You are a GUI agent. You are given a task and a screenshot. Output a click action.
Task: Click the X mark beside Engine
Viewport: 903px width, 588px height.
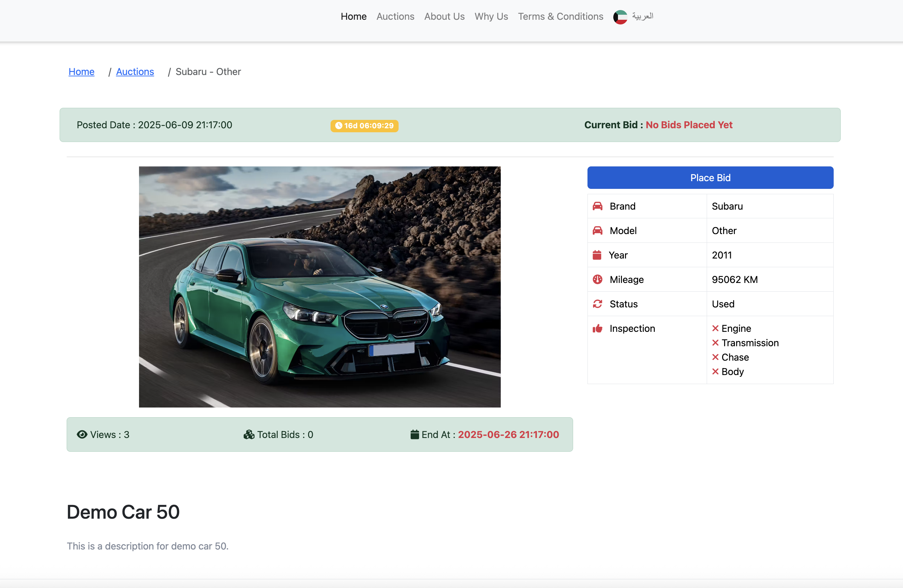coord(715,328)
